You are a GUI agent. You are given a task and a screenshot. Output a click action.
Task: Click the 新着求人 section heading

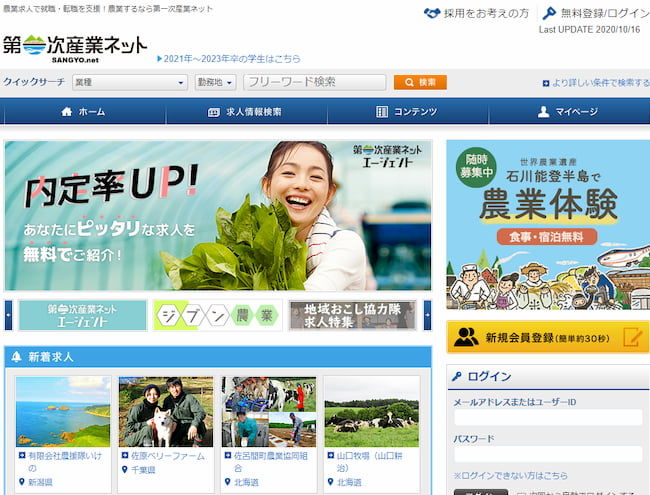[51, 357]
